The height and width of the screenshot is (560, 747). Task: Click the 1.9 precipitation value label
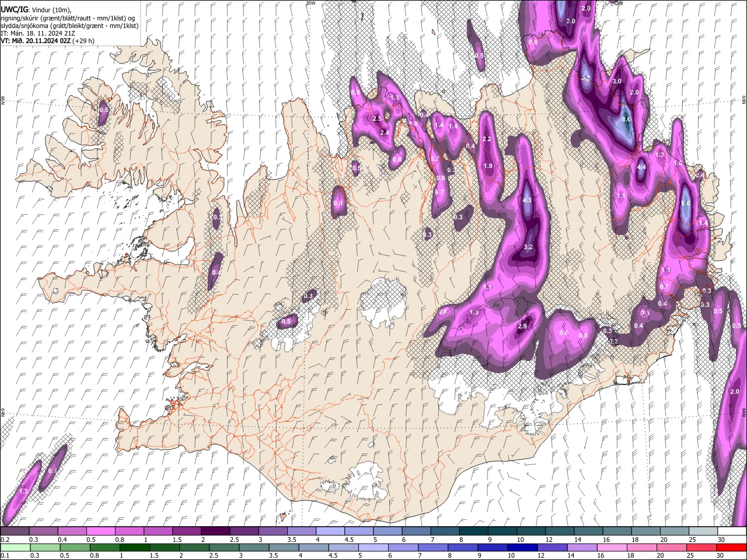[x=488, y=166]
